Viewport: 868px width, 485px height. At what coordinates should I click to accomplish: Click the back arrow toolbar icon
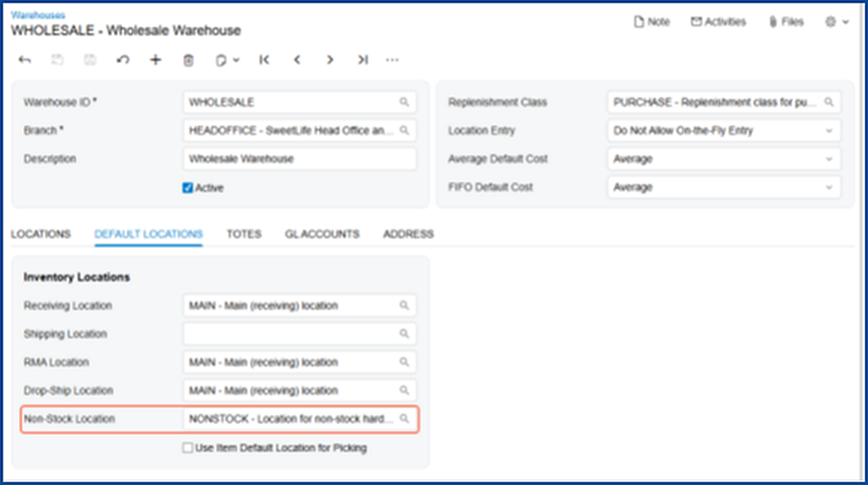pos(24,60)
